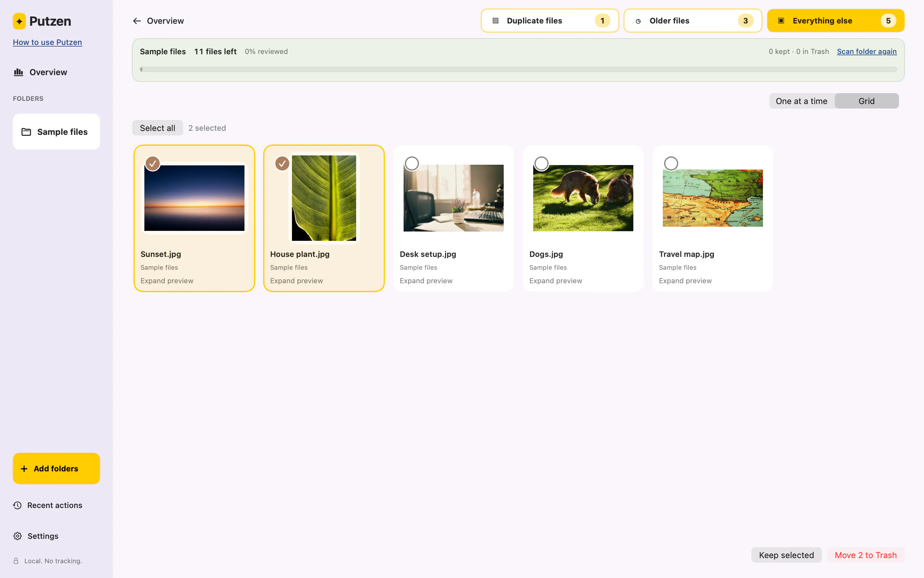Select the Dogs.jpg checkbox circle
This screenshot has height=578, width=924.
pyautogui.click(x=542, y=164)
